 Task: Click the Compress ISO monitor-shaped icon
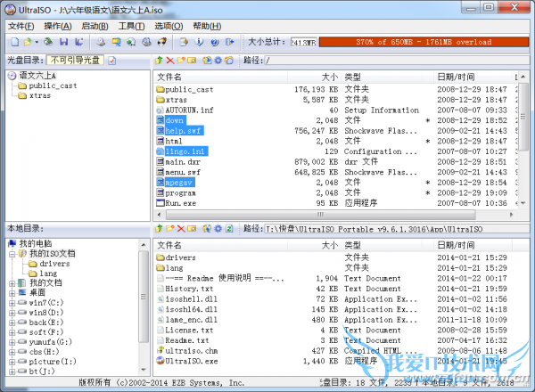point(116,42)
